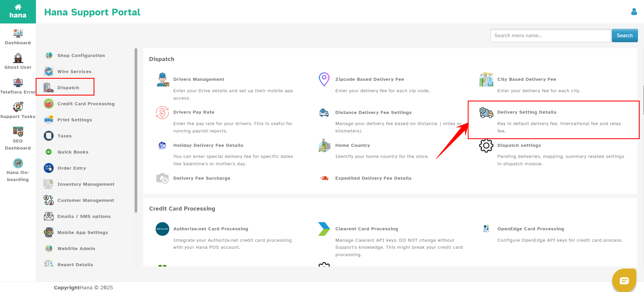The height and width of the screenshot is (292, 644).
Task: Click the City Based Delivery Fee building icon
Action: (x=486, y=79)
